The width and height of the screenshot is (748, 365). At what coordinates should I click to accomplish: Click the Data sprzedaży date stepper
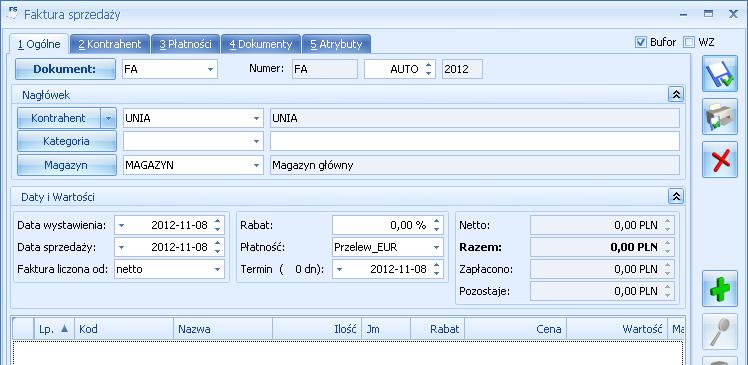click(x=218, y=247)
